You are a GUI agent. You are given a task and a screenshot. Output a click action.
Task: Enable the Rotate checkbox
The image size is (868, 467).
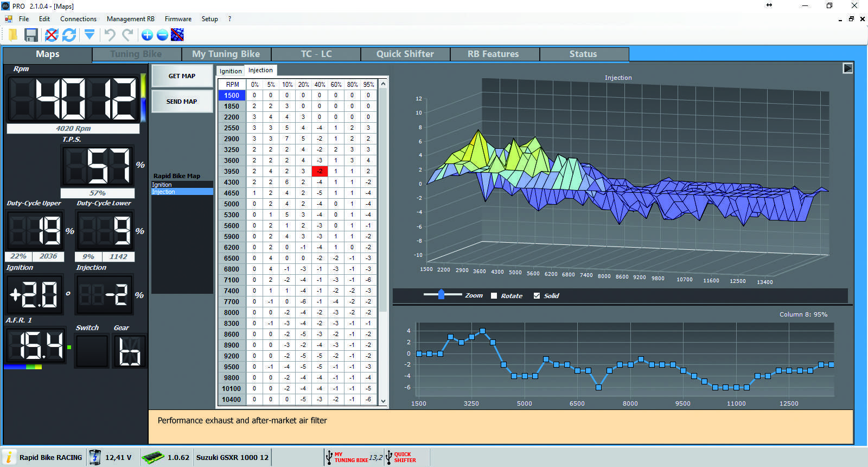click(x=494, y=296)
